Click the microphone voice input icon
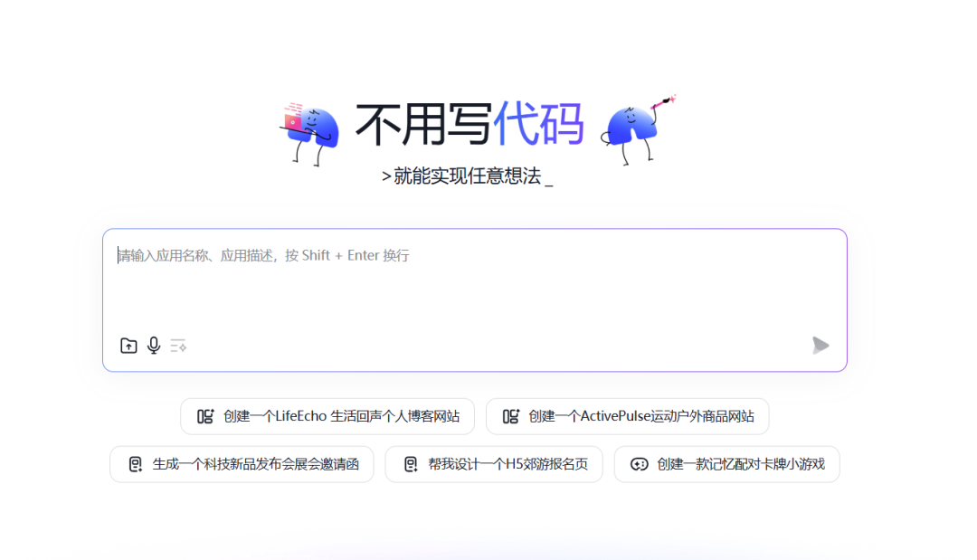 [x=153, y=346]
